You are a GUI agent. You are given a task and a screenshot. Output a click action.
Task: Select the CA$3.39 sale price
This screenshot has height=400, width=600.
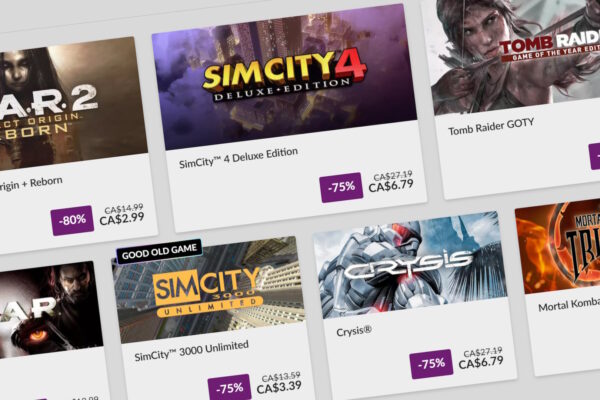click(x=280, y=387)
